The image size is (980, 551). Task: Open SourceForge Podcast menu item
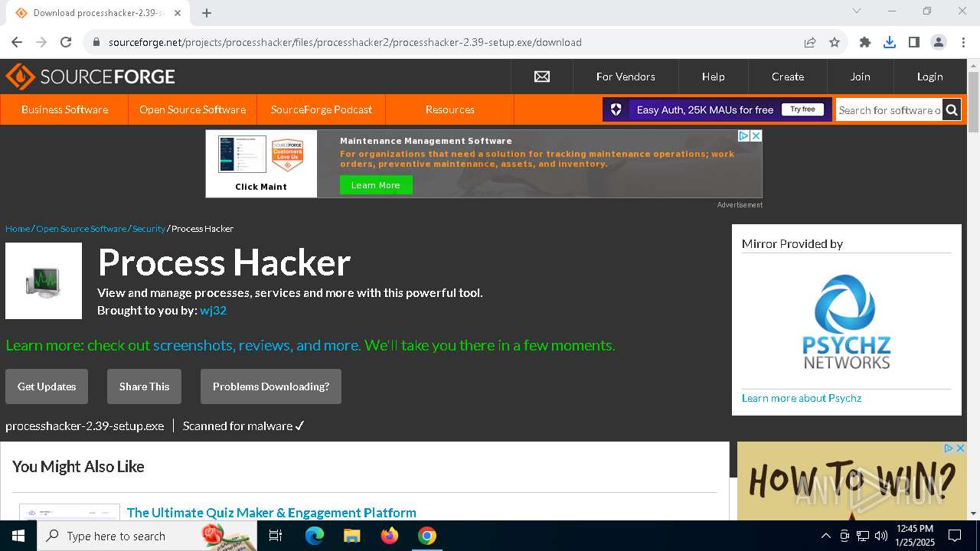[x=322, y=109]
